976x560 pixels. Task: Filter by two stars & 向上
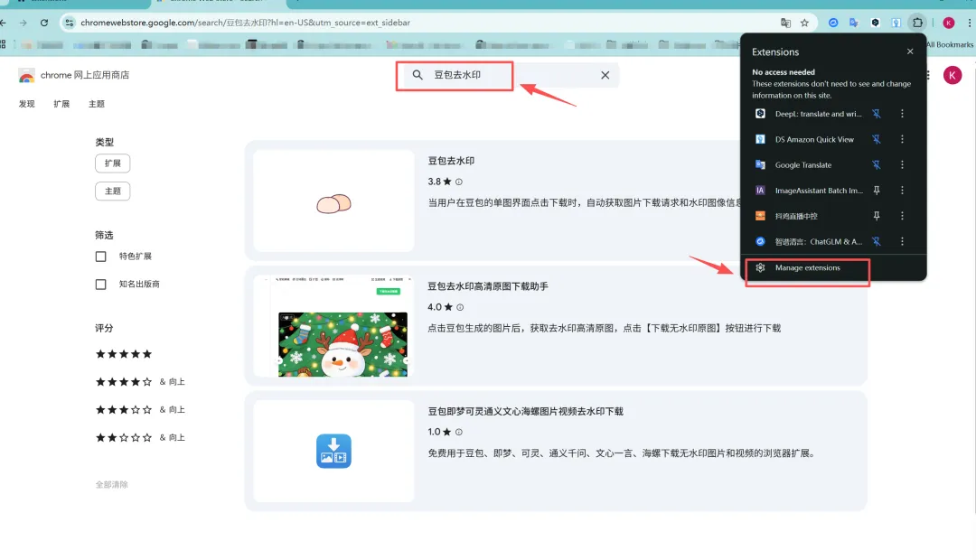140,438
